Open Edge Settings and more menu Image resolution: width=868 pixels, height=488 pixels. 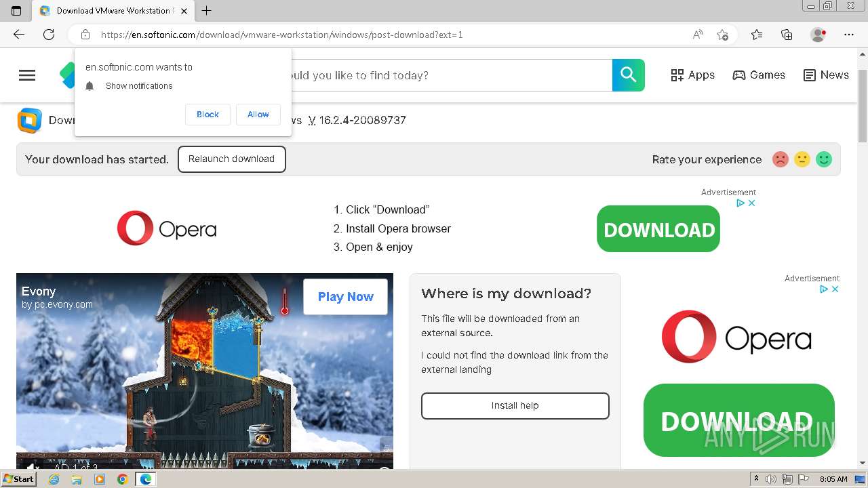point(849,35)
